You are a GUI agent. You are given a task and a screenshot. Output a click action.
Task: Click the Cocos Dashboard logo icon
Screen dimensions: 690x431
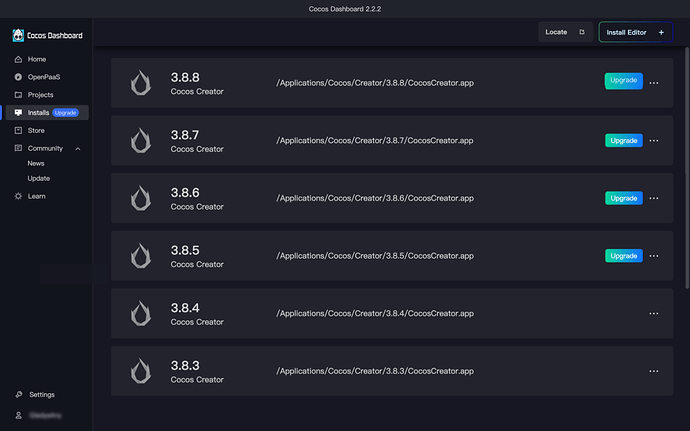(x=18, y=35)
